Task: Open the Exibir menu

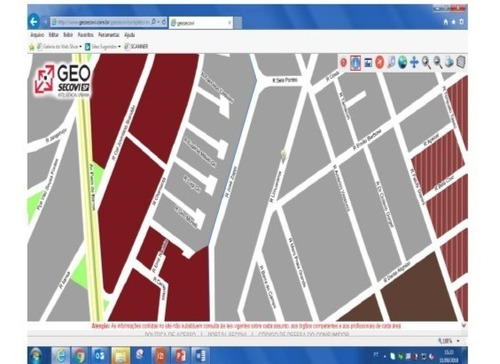Action: 68,35
